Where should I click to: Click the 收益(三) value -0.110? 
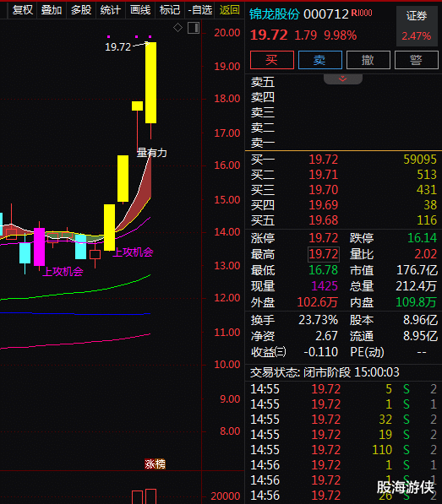[320, 352]
